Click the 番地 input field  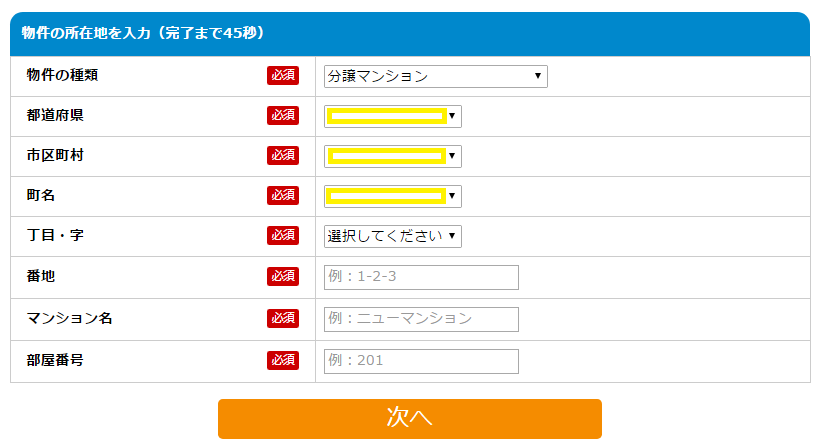click(x=421, y=277)
